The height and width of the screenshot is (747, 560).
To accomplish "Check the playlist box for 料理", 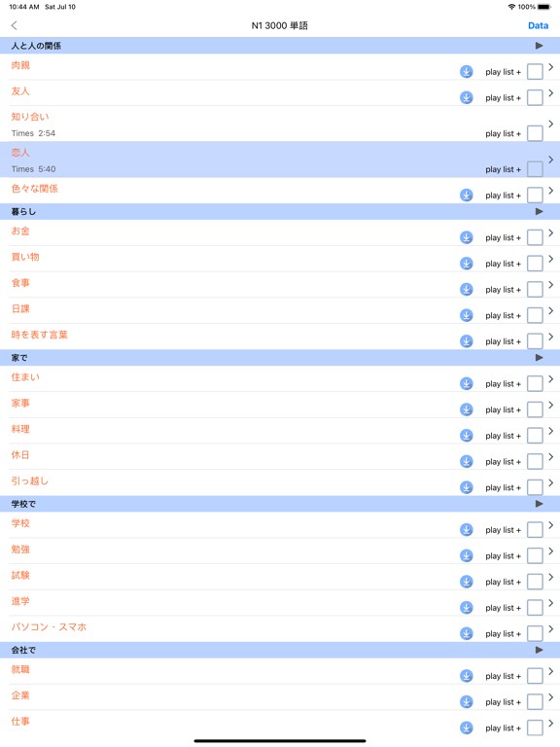I will (535, 436).
